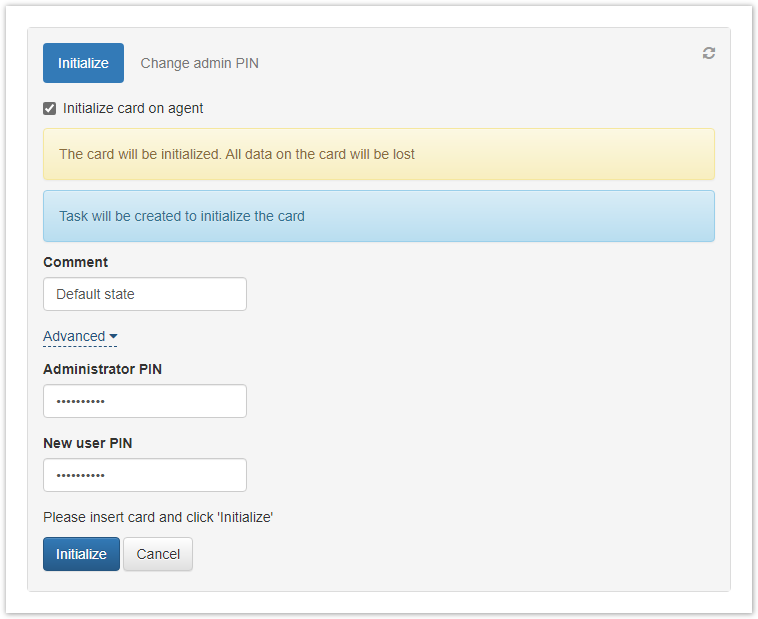Click into the Administrator PIN field
Viewport: 758px width, 619px height.
click(x=145, y=401)
